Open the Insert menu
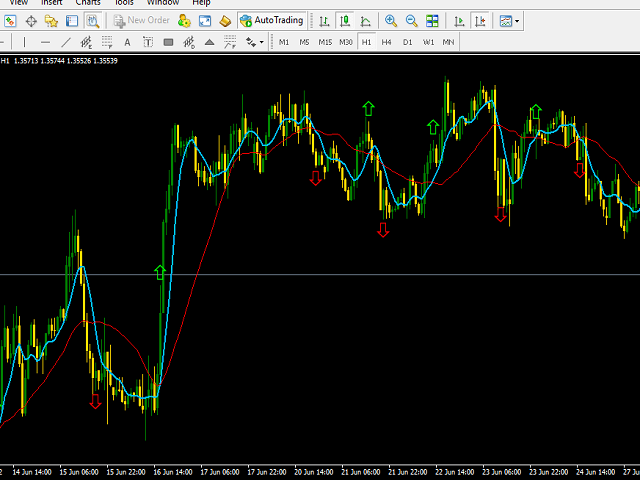Screen dimensions: 640x480 click(51, 2)
